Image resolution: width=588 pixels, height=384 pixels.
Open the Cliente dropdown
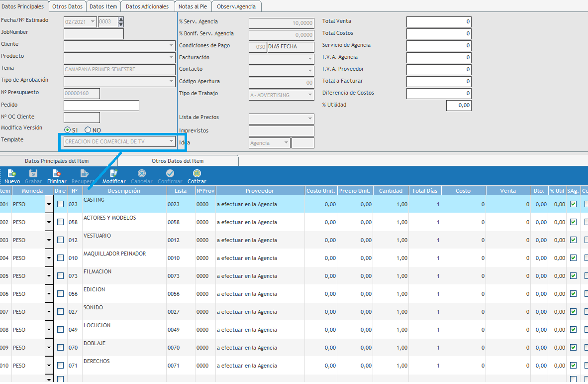pyautogui.click(x=172, y=45)
